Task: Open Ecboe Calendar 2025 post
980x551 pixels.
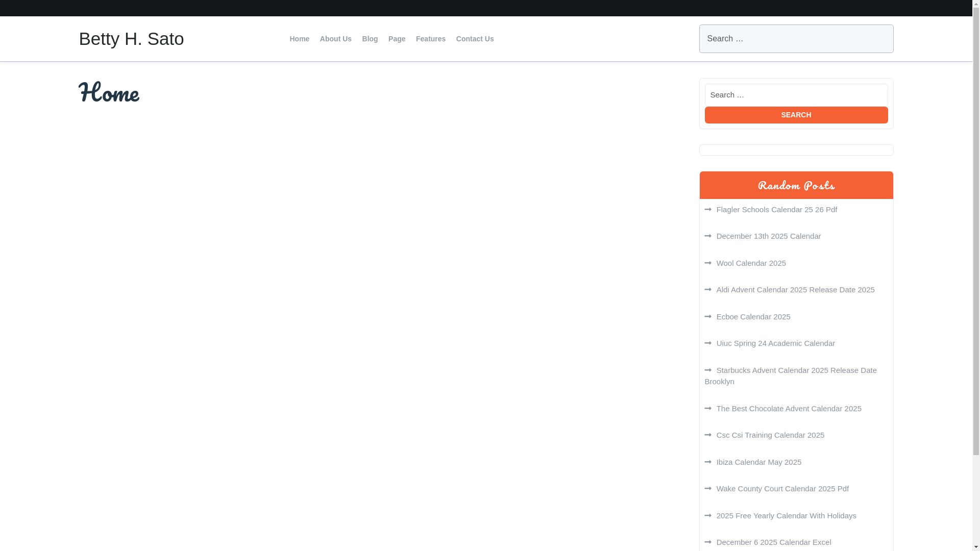Action: [x=753, y=317]
